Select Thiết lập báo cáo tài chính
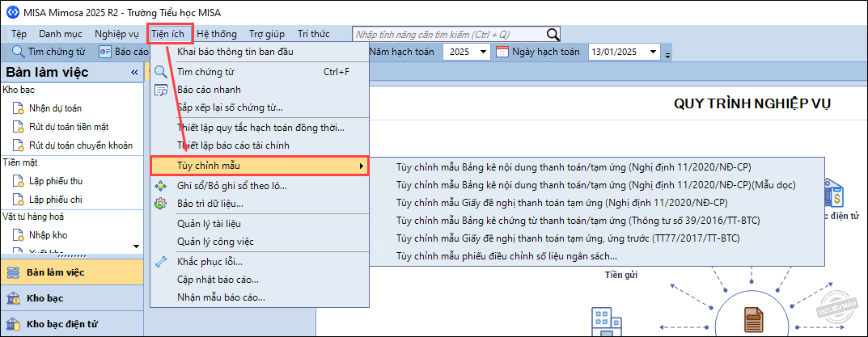Viewport: 868px width, 337px height. pyautogui.click(x=259, y=145)
